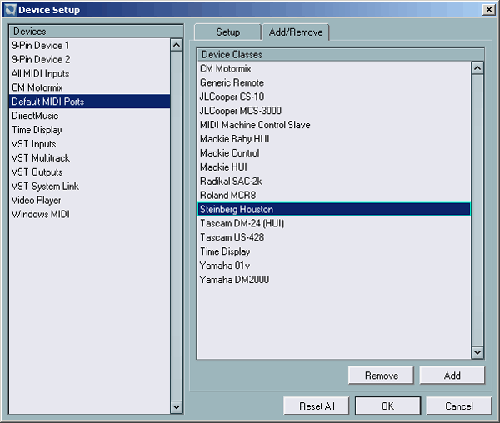Select Tascam DM-24 (HUI) device class
Image resolution: width=500 pixels, height=423 pixels.
coord(334,223)
